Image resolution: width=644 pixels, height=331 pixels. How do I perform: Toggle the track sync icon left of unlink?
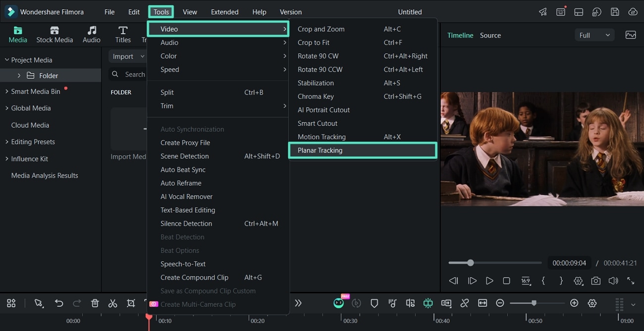click(x=446, y=303)
